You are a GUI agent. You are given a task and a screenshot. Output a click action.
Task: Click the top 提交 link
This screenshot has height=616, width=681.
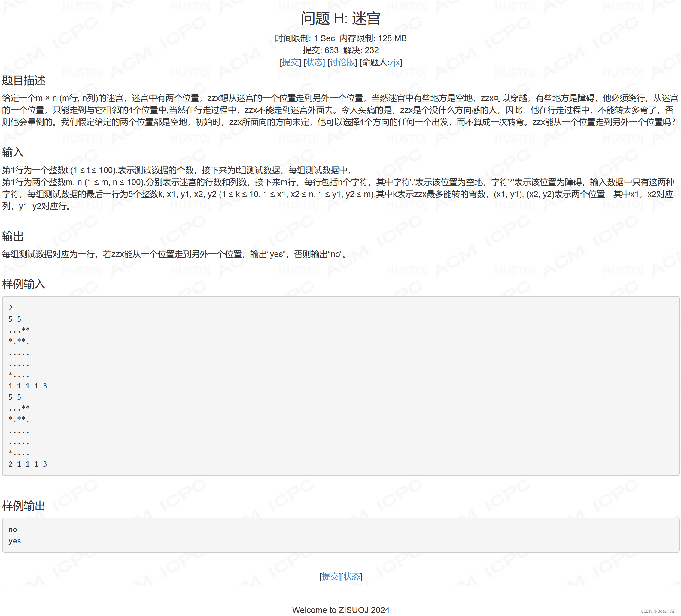click(290, 62)
